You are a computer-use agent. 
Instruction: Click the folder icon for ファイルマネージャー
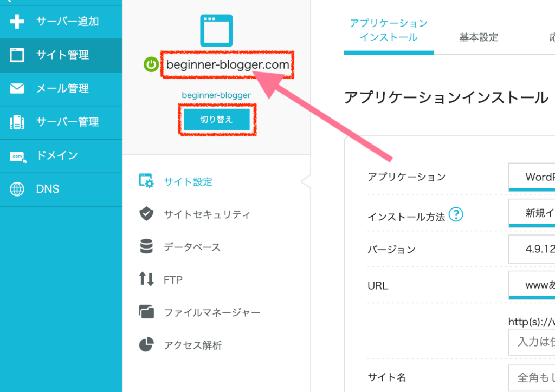tap(146, 312)
